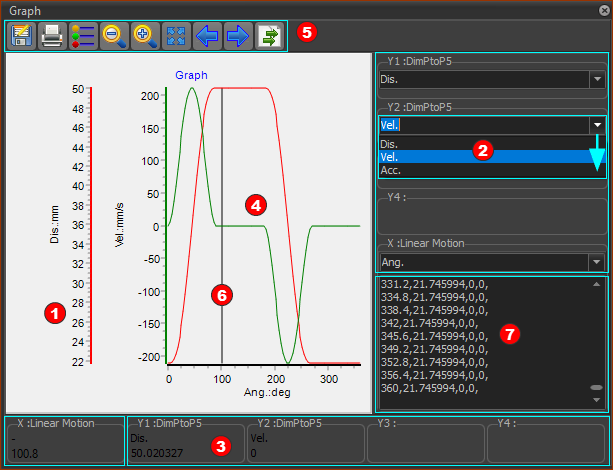Screen dimensions: 613x470
Task: Close the Graph window
Action: point(604,11)
